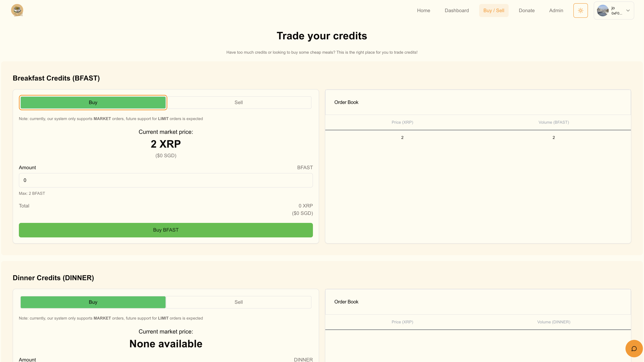Viewport: 644px width, 362px height.
Task: Go to the Dashboard page
Action: 456,11
